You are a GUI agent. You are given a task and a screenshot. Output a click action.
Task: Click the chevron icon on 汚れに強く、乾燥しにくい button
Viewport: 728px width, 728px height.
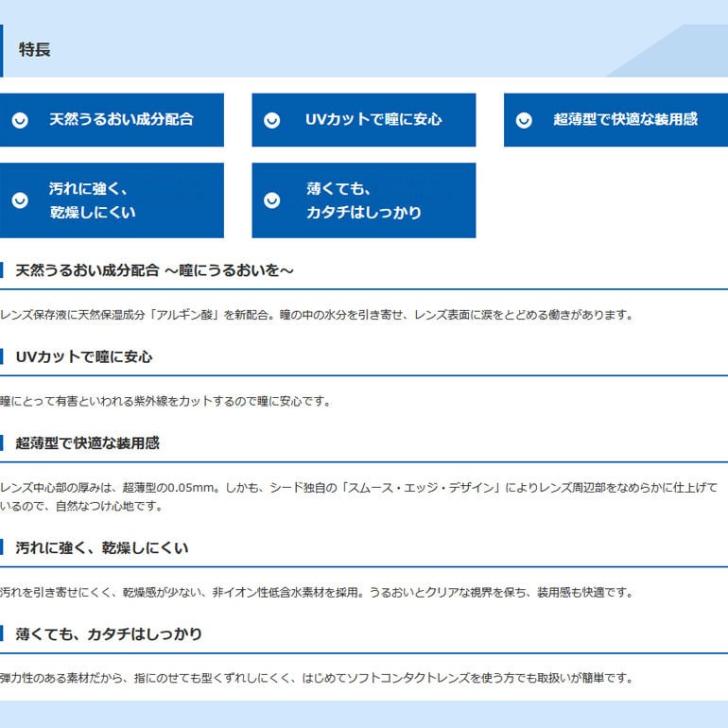(x=20, y=200)
